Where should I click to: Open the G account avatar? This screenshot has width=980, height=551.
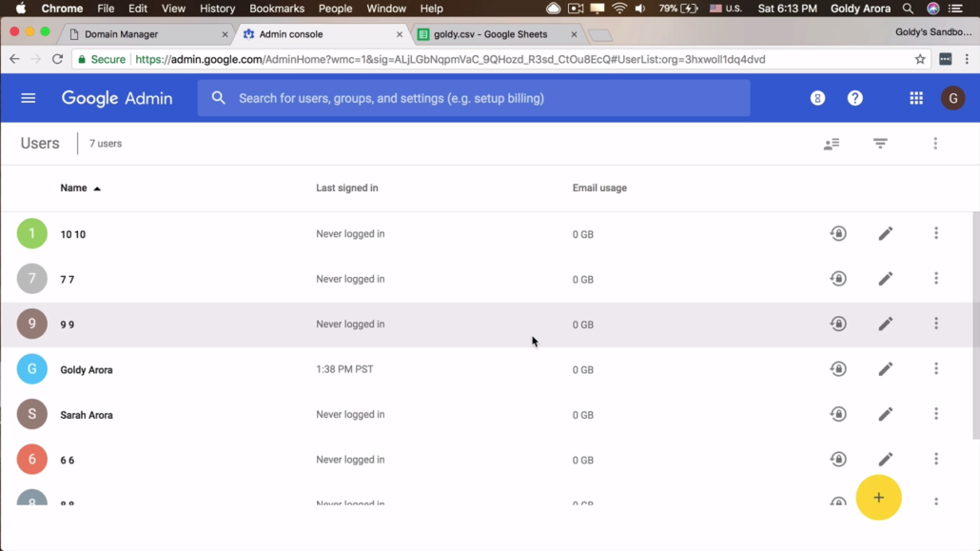click(952, 98)
